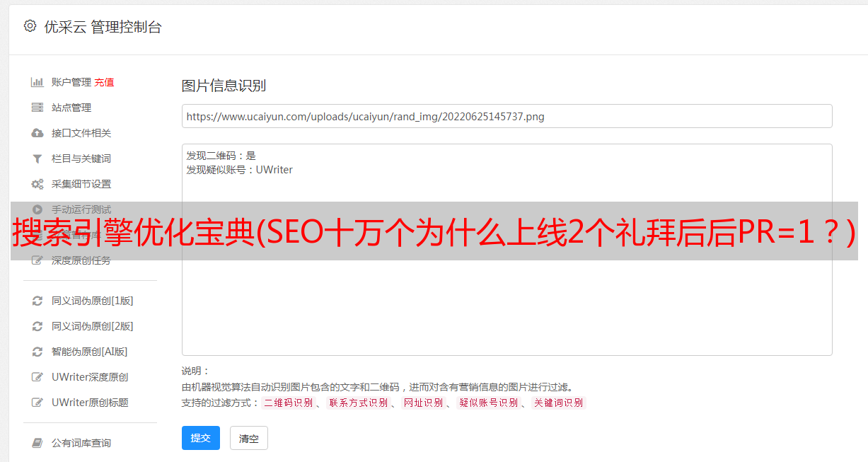The image size is (868, 462).
Task: Click the 网址识别 tag
Action: (423, 403)
